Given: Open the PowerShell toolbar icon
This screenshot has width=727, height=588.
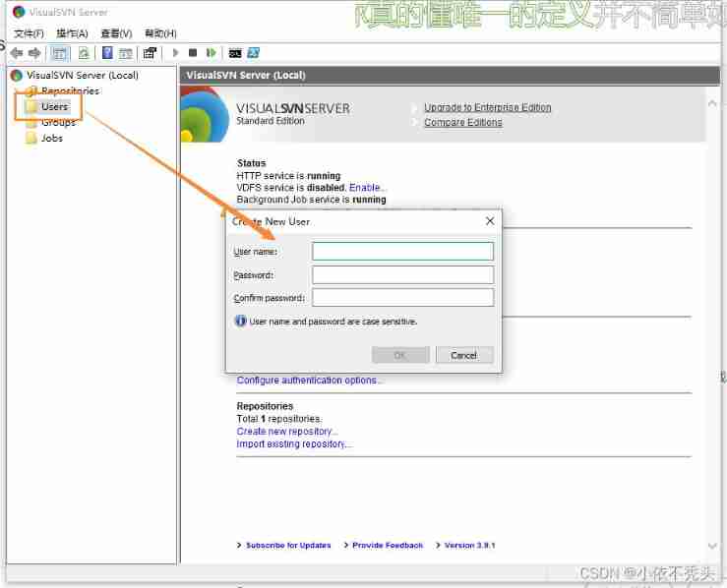Looking at the screenshot, I should 253,53.
